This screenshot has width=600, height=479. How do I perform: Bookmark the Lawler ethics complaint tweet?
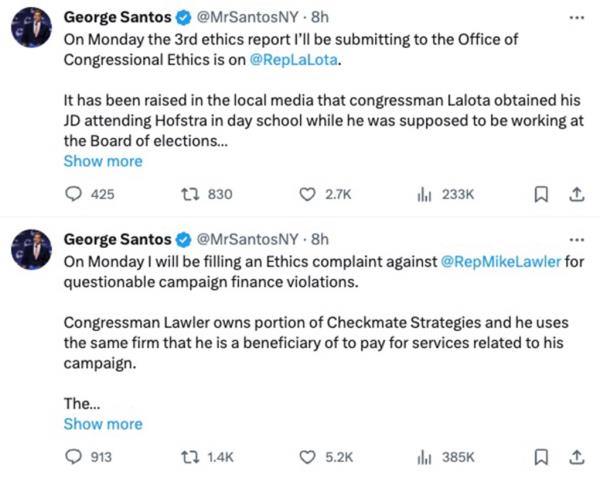click(541, 457)
